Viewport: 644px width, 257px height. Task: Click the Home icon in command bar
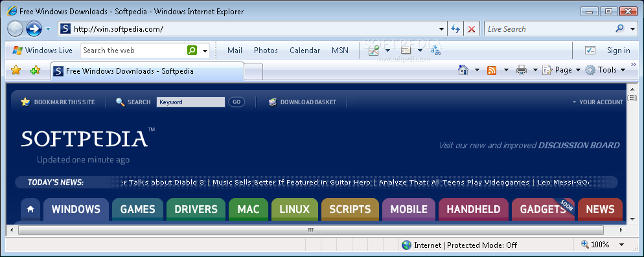(x=463, y=70)
